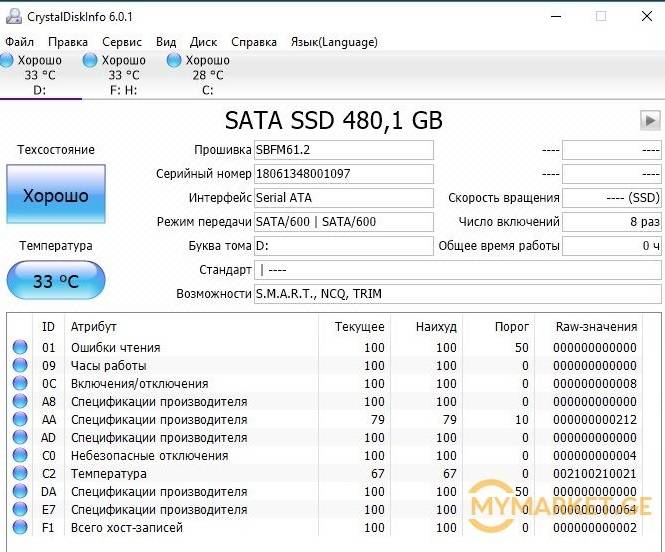Click the ID column header
This screenshot has height=552, width=665.
point(48,327)
